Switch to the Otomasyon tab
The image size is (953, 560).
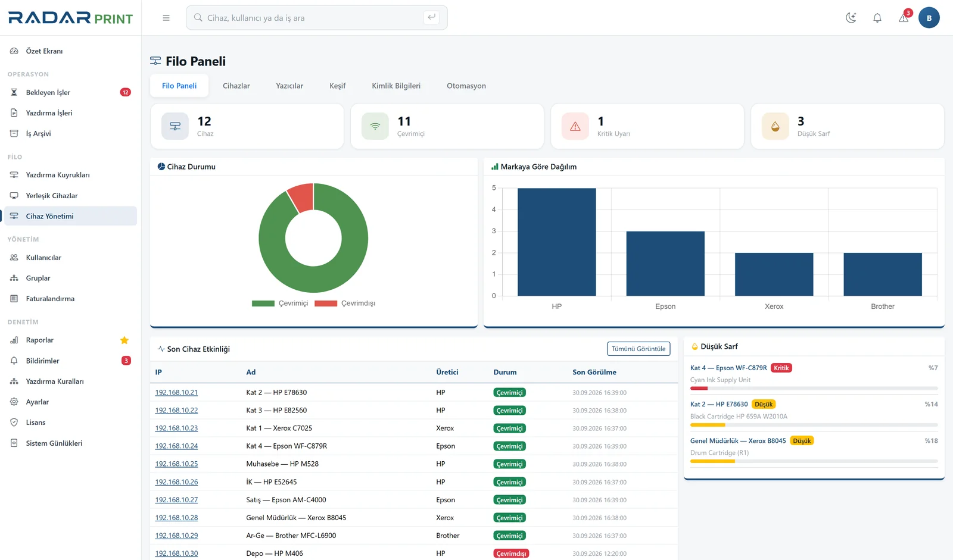click(x=466, y=86)
